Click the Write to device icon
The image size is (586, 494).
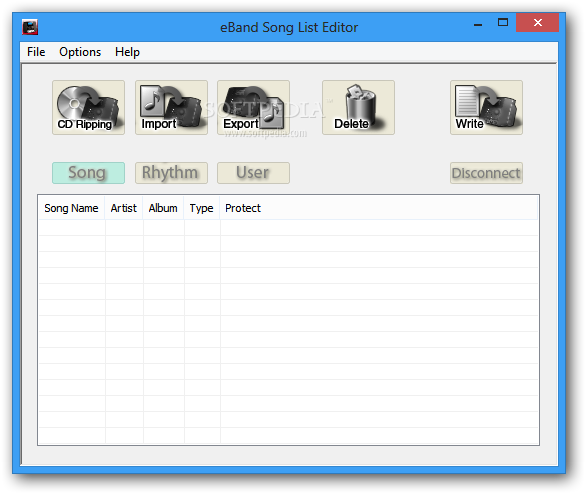[486, 107]
